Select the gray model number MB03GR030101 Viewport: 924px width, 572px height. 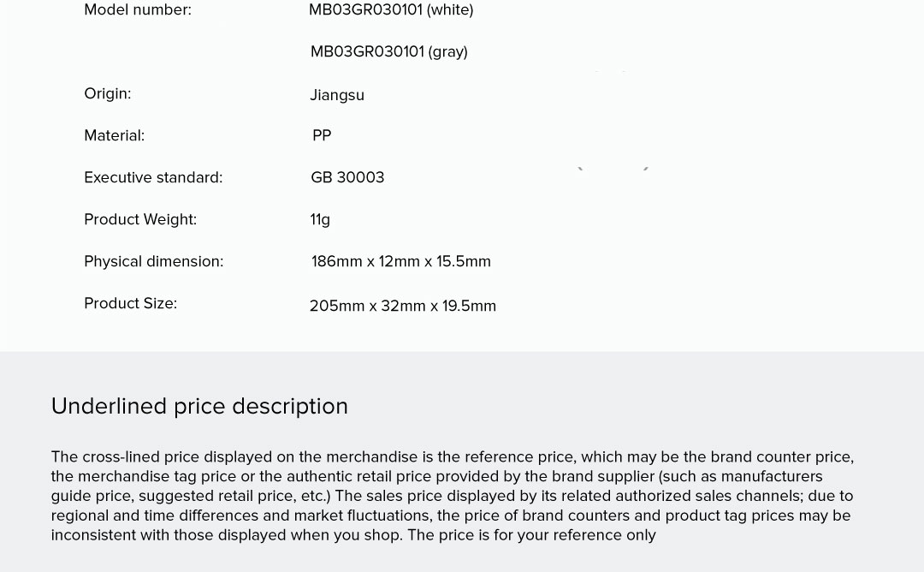coord(388,52)
